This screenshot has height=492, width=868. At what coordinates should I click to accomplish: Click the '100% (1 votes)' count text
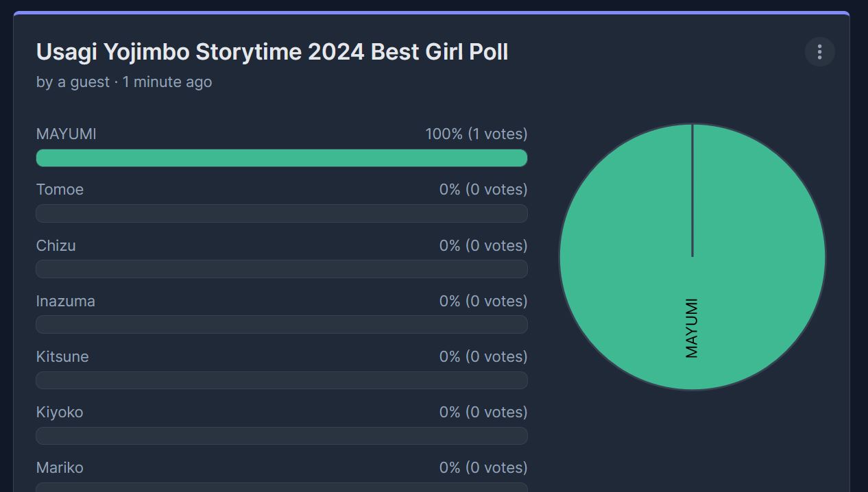(476, 134)
